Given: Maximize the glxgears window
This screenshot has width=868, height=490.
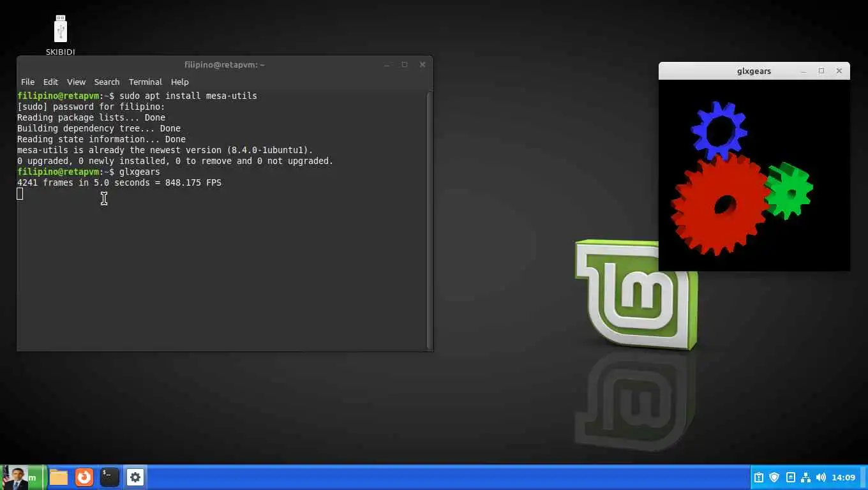Looking at the screenshot, I should point(821,71).
